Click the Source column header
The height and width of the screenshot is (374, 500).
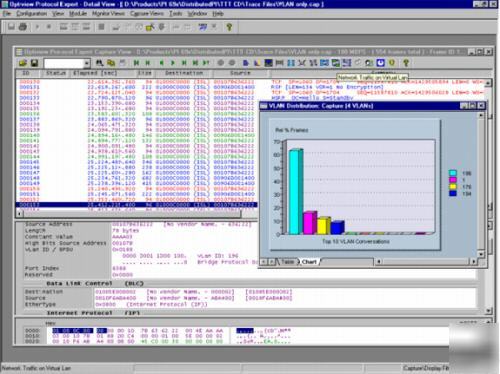pos(240,73)
